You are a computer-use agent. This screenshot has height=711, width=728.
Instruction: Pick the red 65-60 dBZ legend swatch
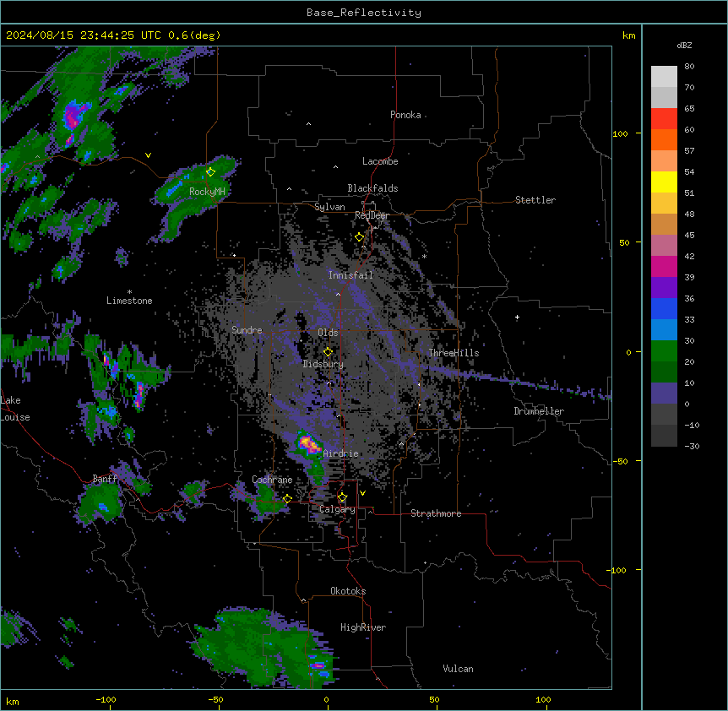click(x=664, y=119)
